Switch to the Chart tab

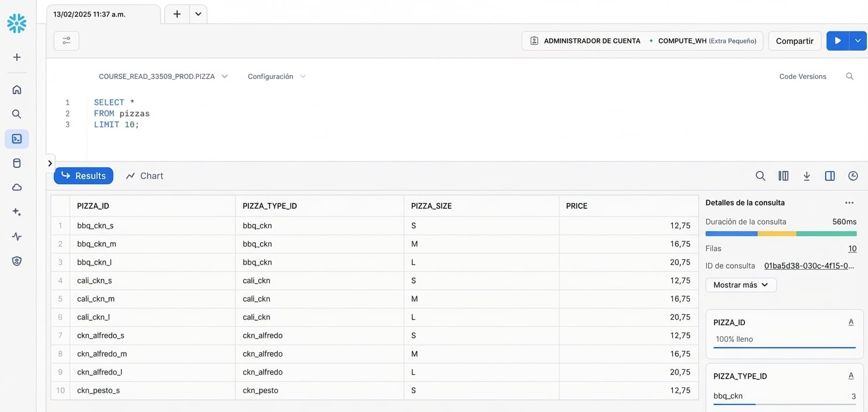pyautogui.click(x=145, y=176)
